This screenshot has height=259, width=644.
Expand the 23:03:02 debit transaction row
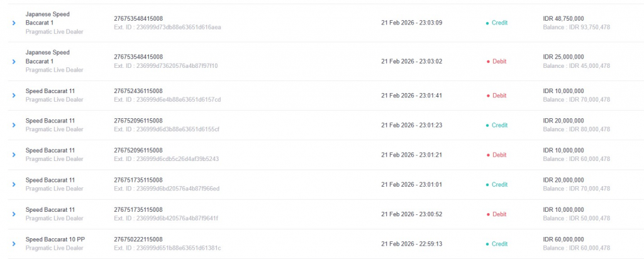click(x=13, y=62)
